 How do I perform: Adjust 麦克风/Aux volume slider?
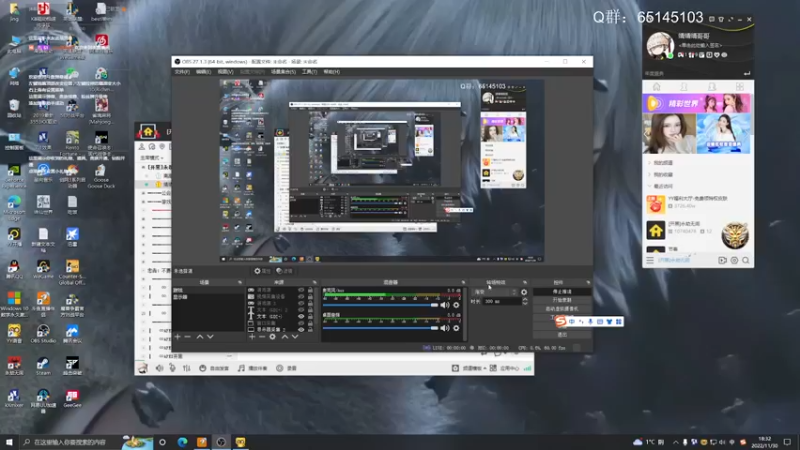381,305
